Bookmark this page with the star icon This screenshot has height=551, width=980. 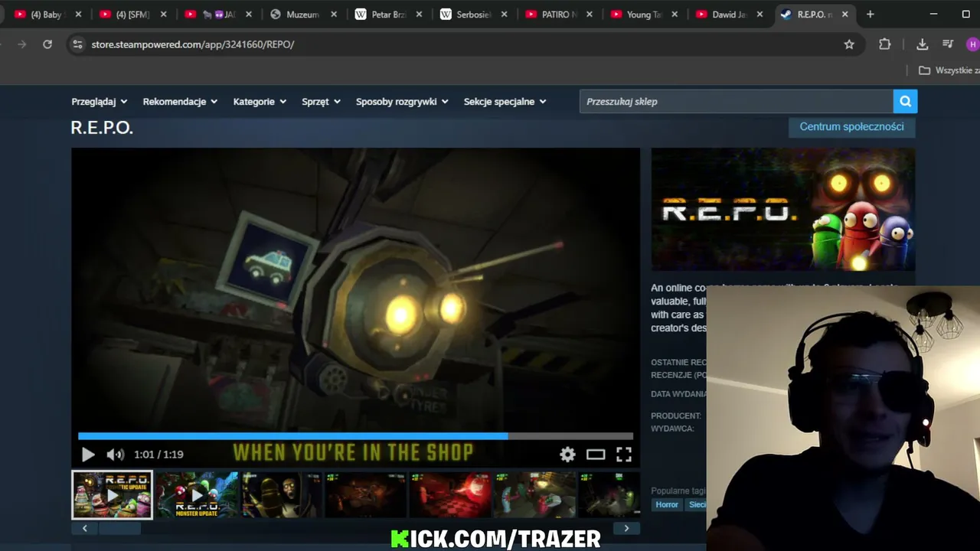[x=849, y=44]
